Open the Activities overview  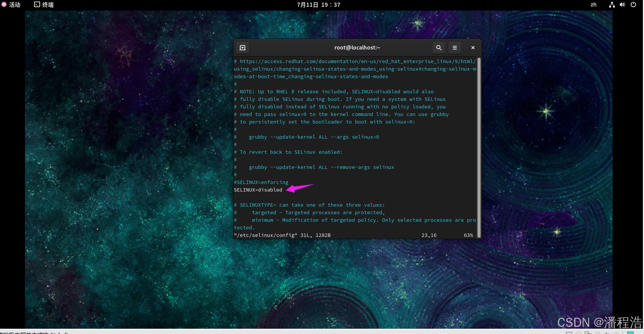point(11,5)
